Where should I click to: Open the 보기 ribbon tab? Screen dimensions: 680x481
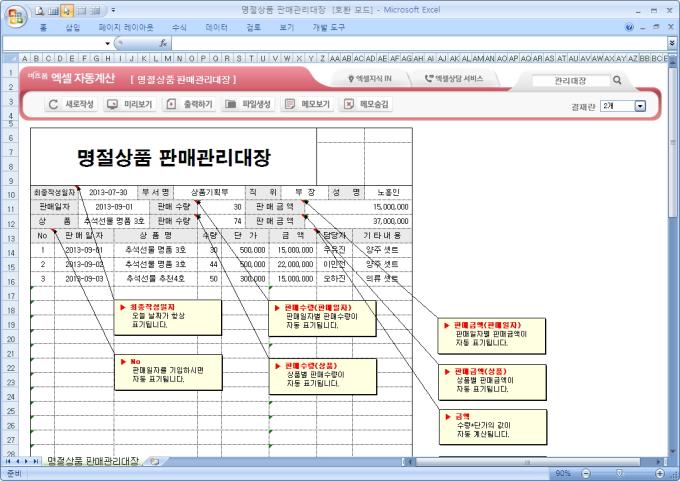(287, 27)
